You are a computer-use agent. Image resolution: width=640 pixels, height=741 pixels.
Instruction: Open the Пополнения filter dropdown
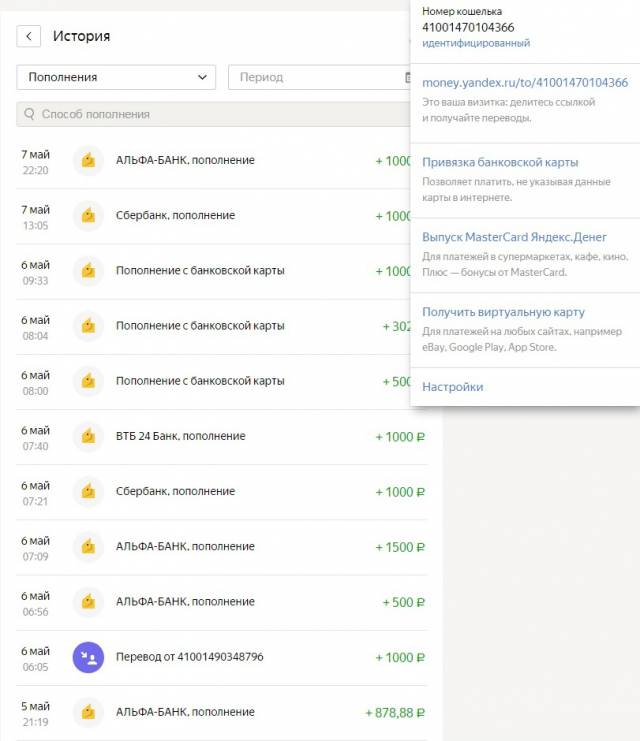pos(116,77)
